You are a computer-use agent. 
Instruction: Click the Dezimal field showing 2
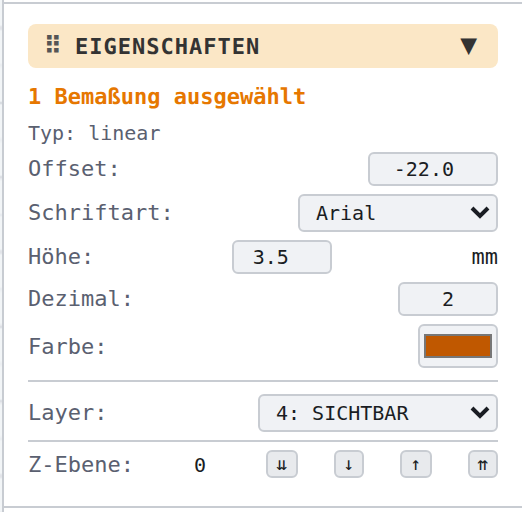click(x=448, y=299)
